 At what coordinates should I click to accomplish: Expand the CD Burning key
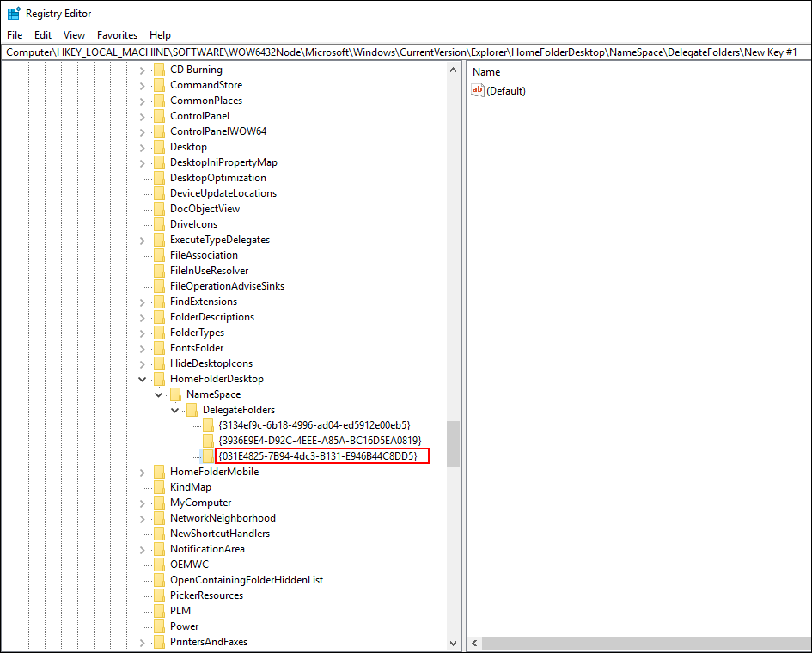coord(143,70)
